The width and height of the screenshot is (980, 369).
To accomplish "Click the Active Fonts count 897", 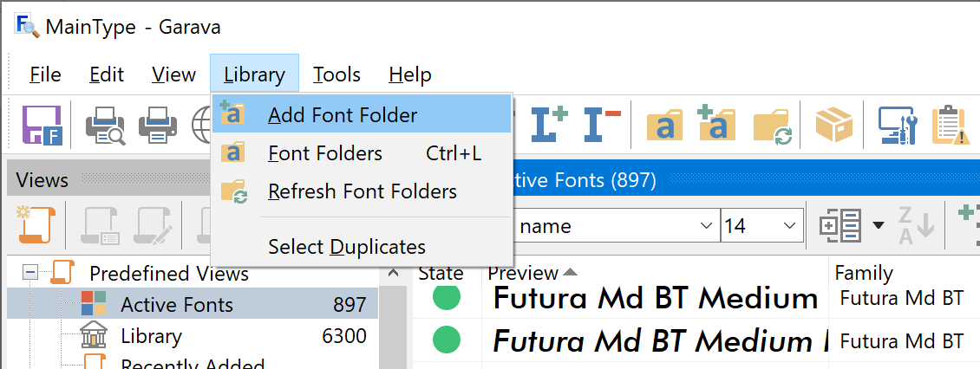I will click(350, 305).
